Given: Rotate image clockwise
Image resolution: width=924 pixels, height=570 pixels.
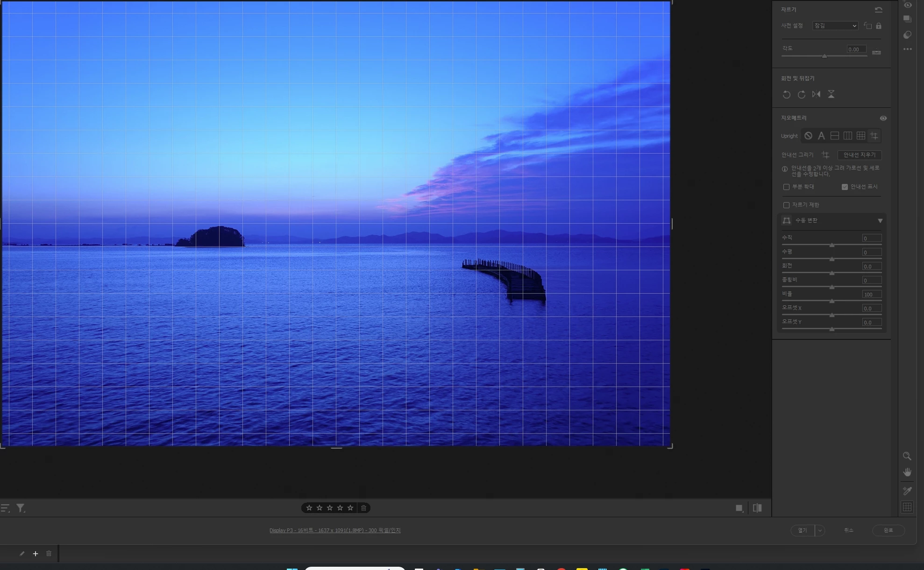Looking at the screenshot, I should (x=802, y=95).
